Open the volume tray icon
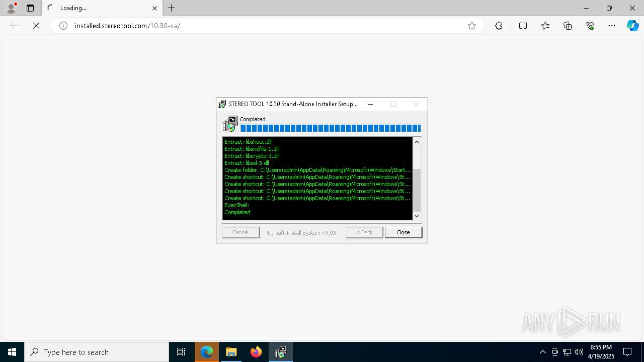 (x=579, y=352)
